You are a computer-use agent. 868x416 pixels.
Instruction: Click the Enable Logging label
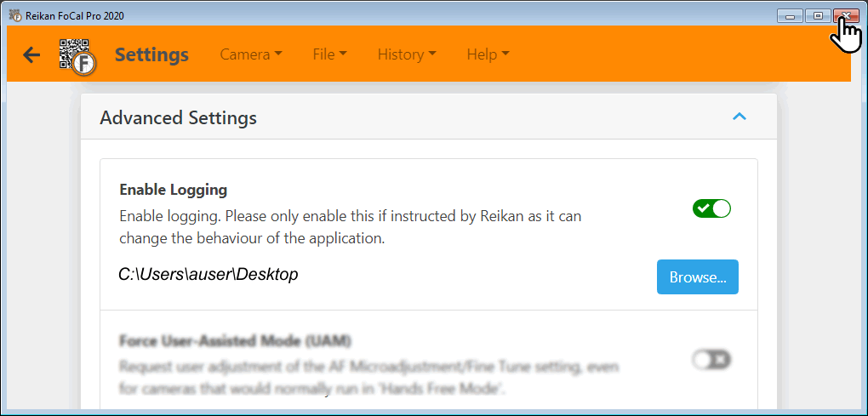174,190
